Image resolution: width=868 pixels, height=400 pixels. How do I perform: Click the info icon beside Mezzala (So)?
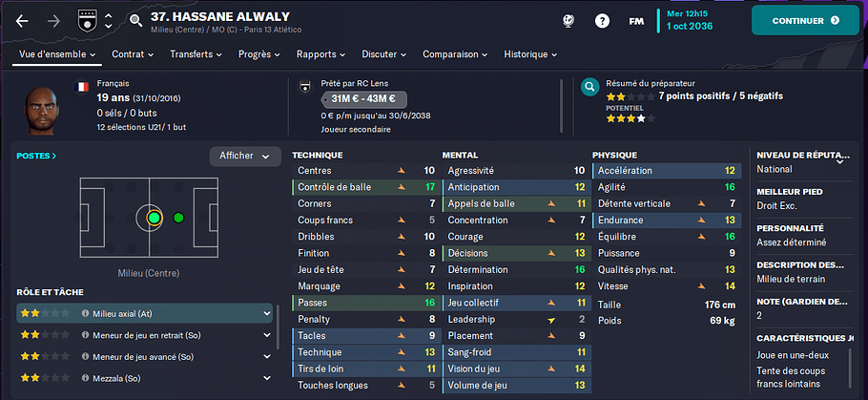click(x=86, y=378)
